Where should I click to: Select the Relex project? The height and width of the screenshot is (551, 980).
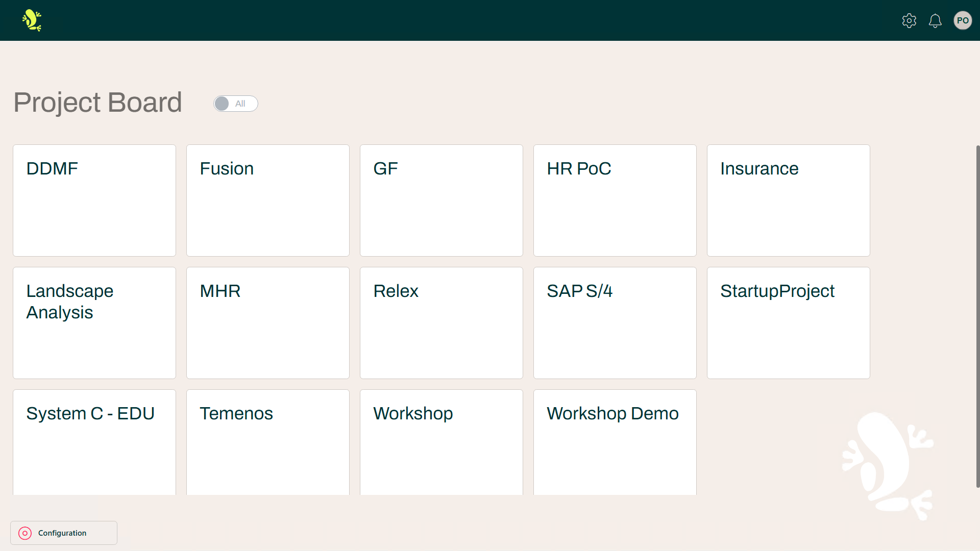tap(441, 322)
